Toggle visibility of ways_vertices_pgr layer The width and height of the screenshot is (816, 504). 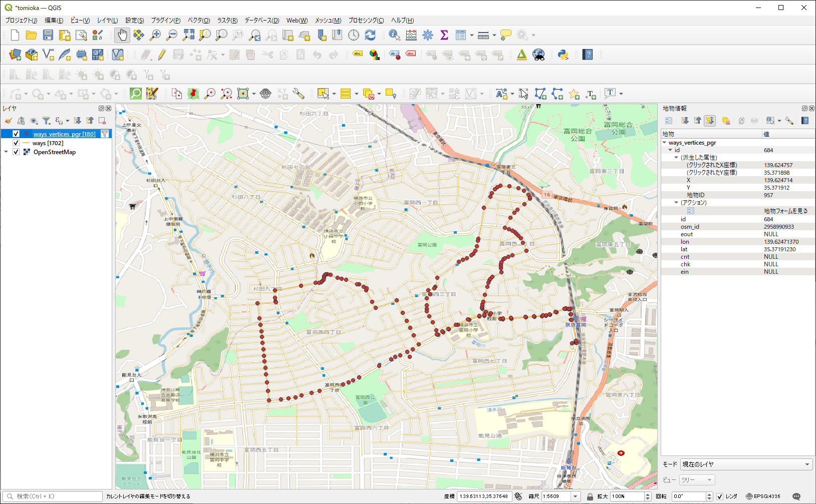(x=16, y=134)
